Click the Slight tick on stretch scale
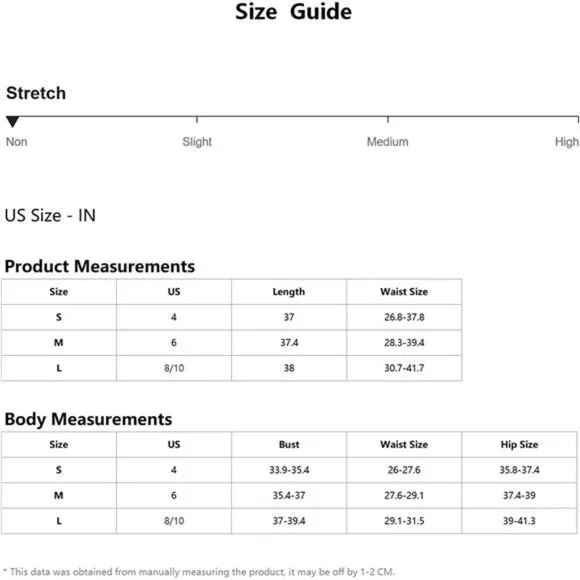Viewport: 580px width, 580px height. 197,119
